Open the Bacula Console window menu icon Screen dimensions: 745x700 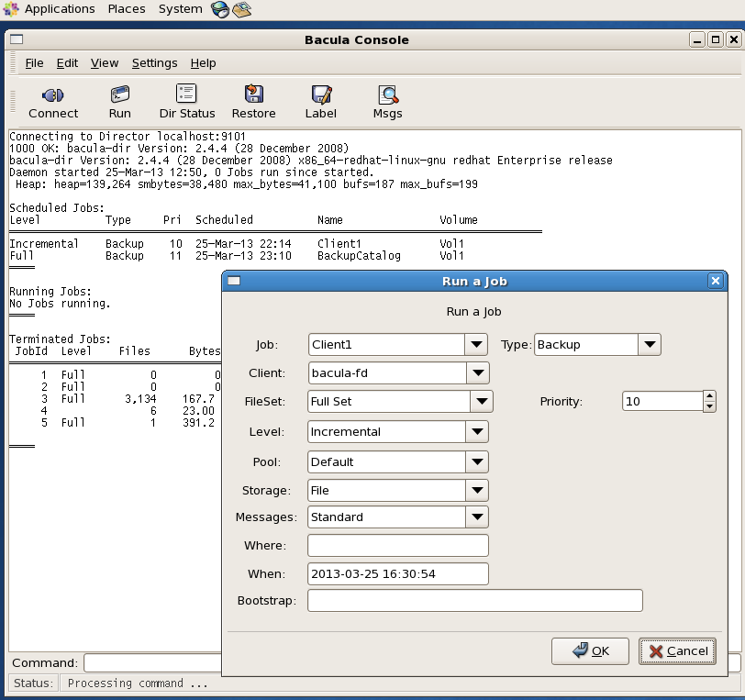coord(17,39)
